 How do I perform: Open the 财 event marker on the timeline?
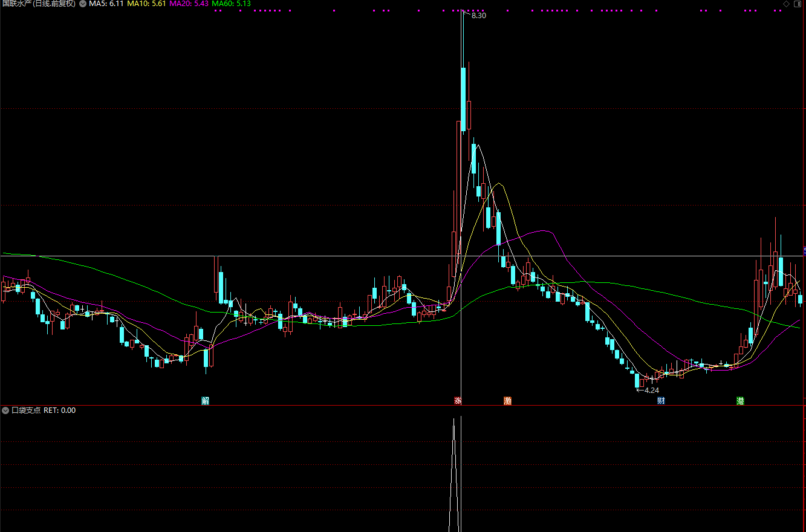point(661,400)
